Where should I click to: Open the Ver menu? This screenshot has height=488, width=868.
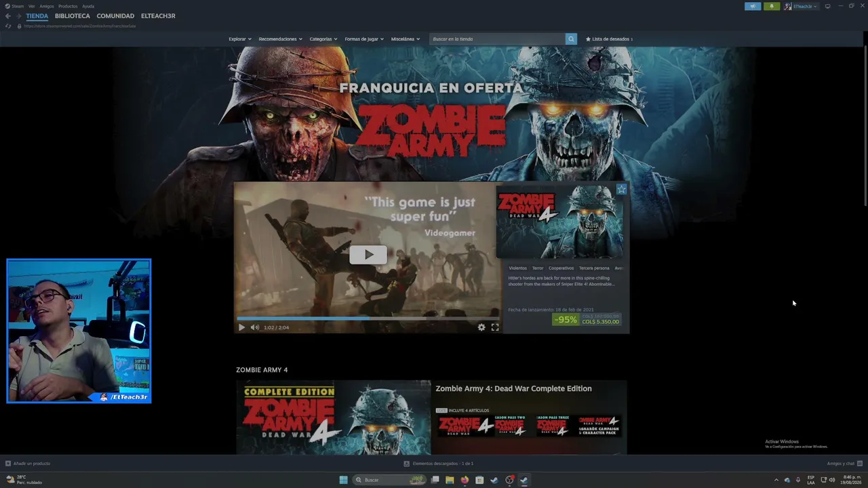pyautogui.click(x=32, y=6)
